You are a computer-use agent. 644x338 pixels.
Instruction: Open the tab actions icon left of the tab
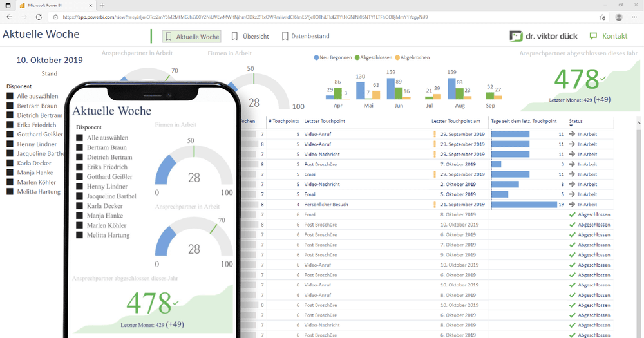click(7, 5)
